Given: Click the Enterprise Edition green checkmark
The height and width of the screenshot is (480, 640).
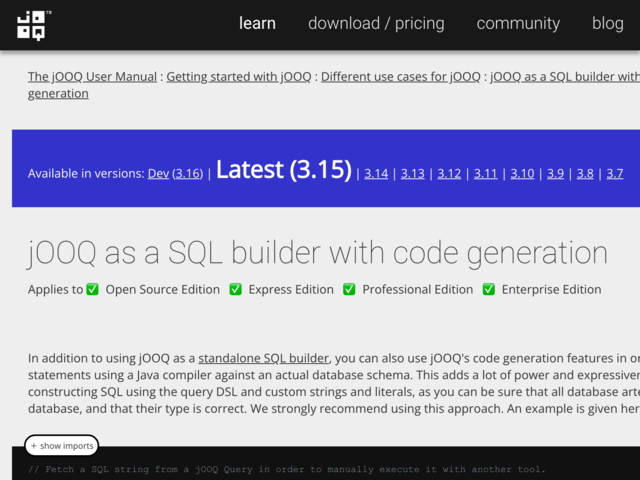Looking at the screenshot, I should 489,289.
